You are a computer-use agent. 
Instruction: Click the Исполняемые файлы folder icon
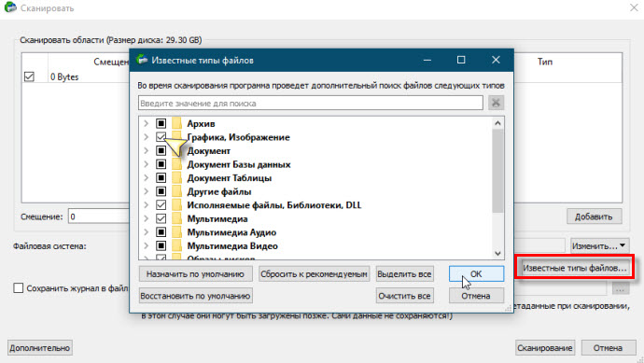176,205
